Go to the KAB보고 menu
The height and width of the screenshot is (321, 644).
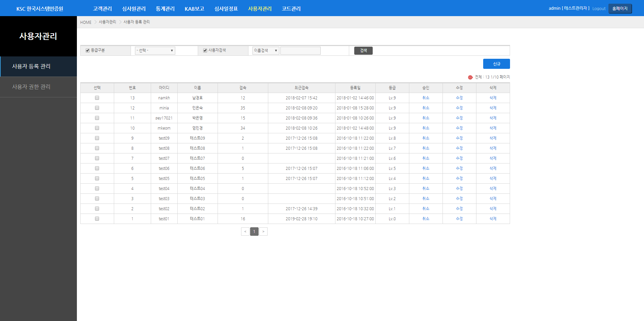pyautogui.click(x=194, y=9)
